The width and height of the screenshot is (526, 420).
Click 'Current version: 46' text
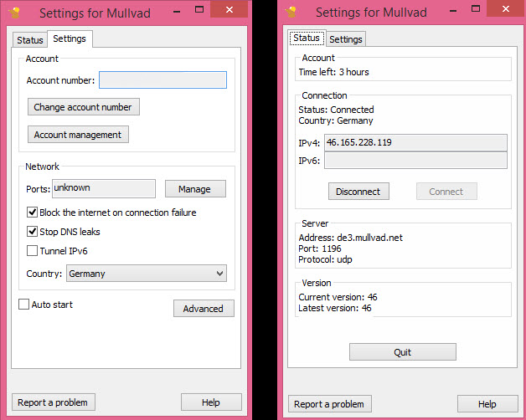[338, 297]
